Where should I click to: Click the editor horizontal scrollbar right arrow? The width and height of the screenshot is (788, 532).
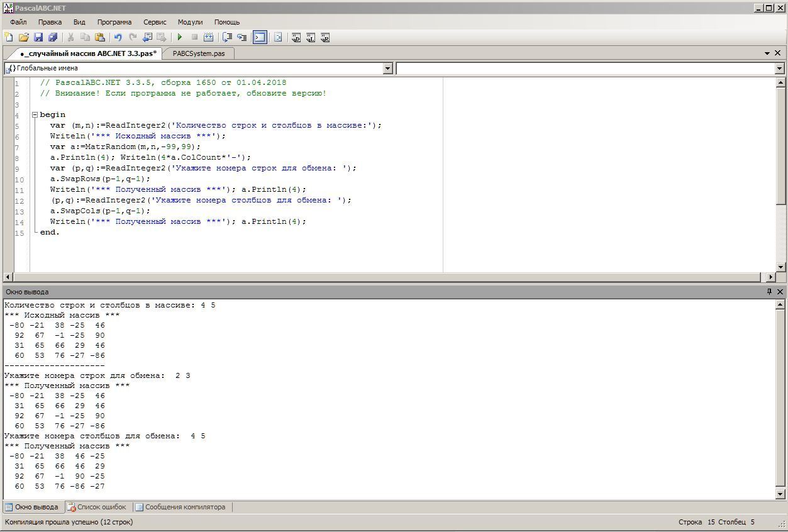point(771,277)
